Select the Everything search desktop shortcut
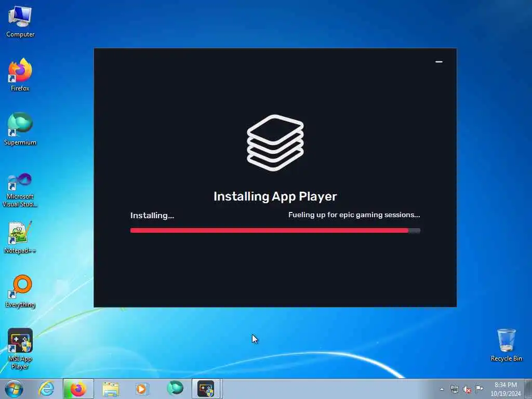Screen dimensions: 532x399 click(x=20, y=291)
